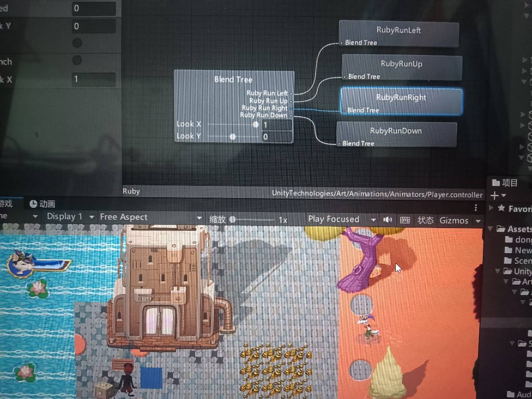The width and height of the screenshot is (532, 399).
Task: Click the Look X value field in Blend Tree
Action: pos(277,125)
